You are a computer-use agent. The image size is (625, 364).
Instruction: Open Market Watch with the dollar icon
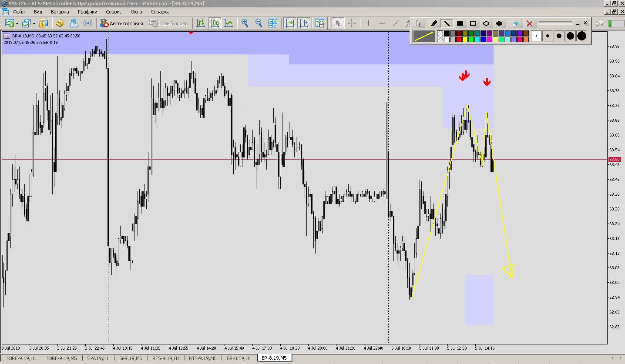(x=44, y=23)
